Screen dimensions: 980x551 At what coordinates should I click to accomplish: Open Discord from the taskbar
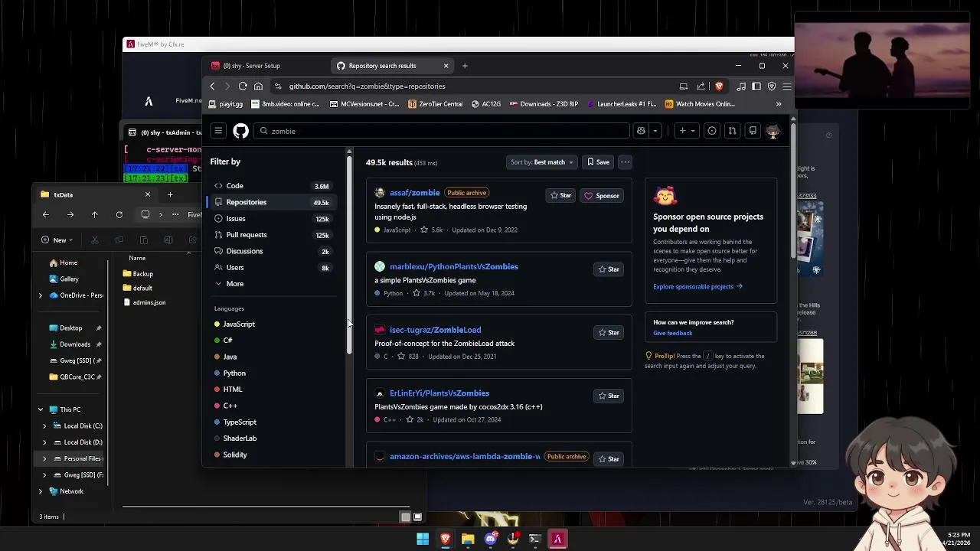pyautogui.click(x=490, y=539)
